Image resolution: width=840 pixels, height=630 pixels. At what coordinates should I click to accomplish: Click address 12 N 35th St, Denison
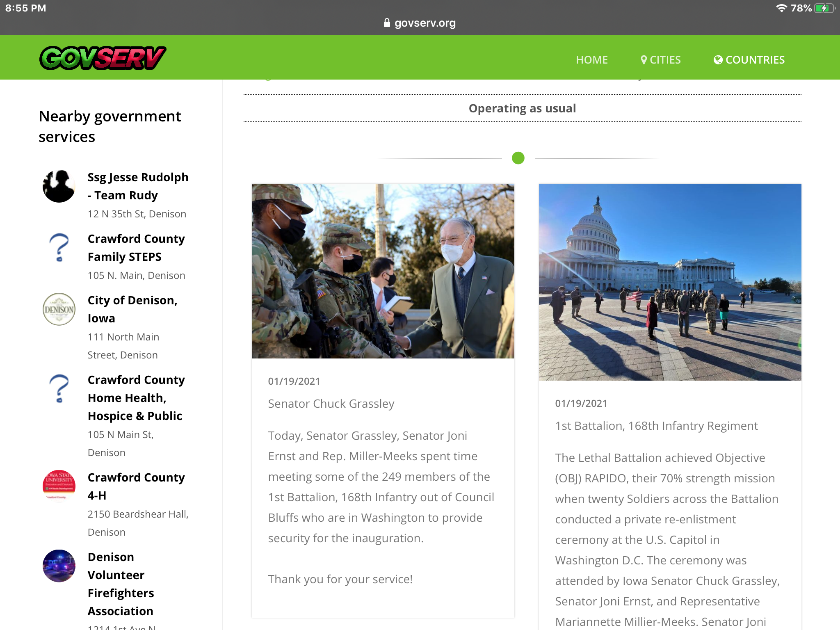point(137,214)
